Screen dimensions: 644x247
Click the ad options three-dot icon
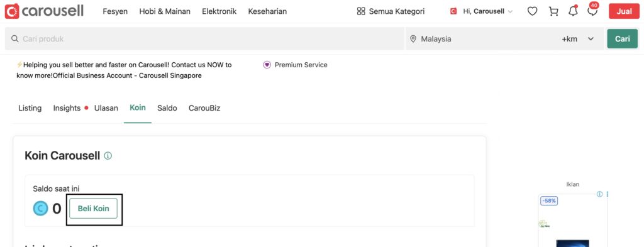pos(607,194)
